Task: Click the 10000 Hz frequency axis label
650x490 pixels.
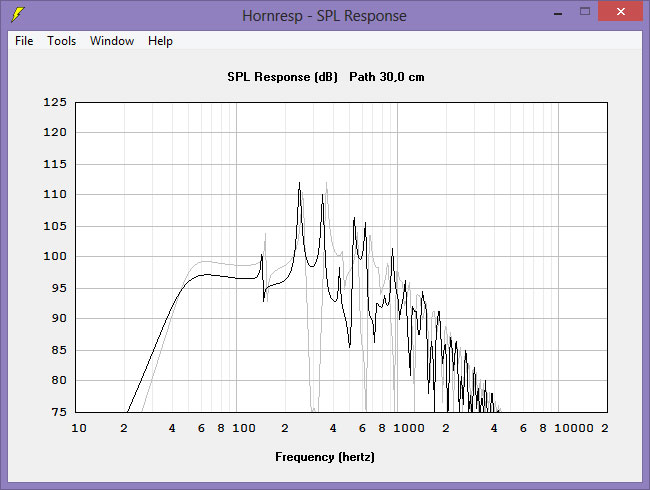Action: 574,428
